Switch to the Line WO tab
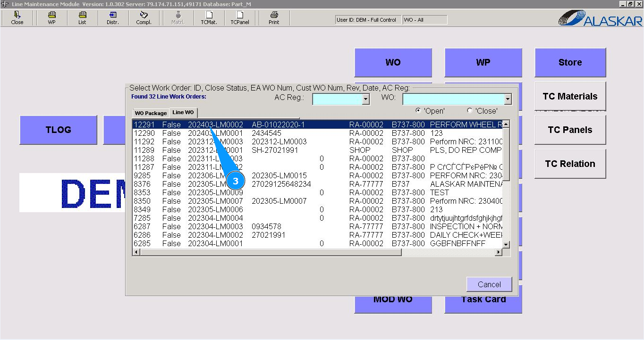644x340 pixels. 183,113
